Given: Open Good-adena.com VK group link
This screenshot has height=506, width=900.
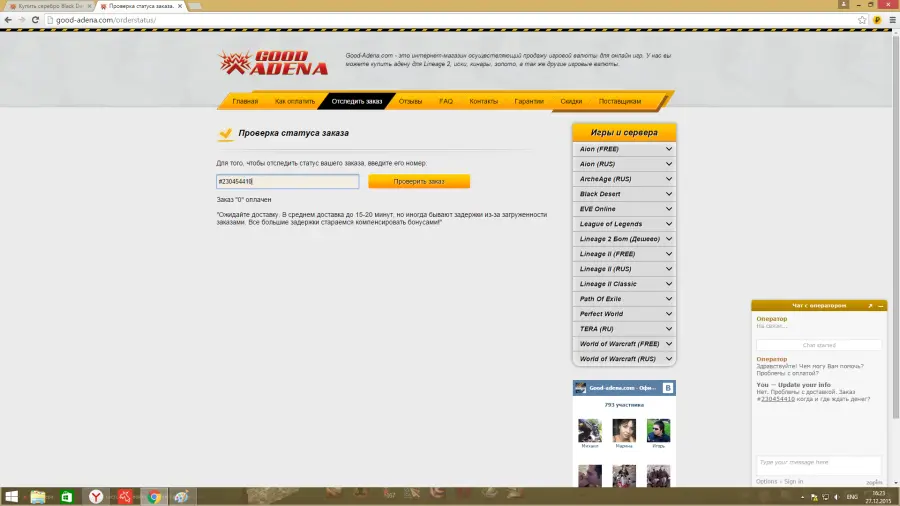Looking at the screenshot, I should click(622, 388).
